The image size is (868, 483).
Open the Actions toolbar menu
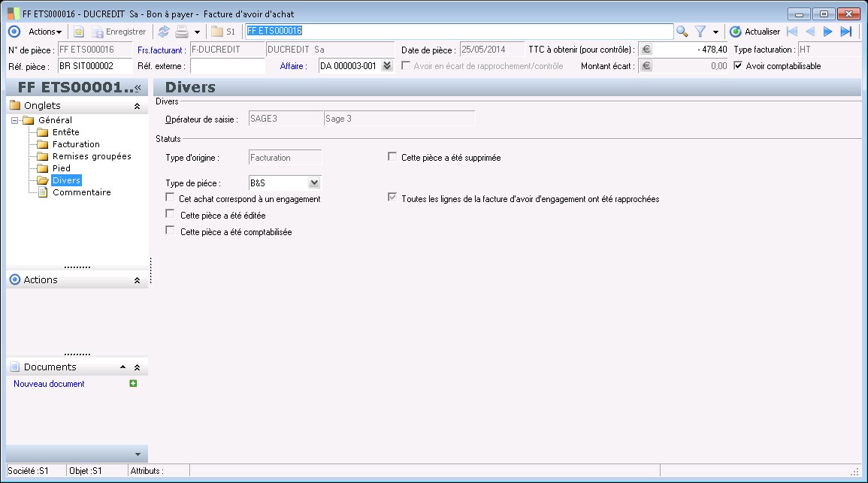[45, 32]
